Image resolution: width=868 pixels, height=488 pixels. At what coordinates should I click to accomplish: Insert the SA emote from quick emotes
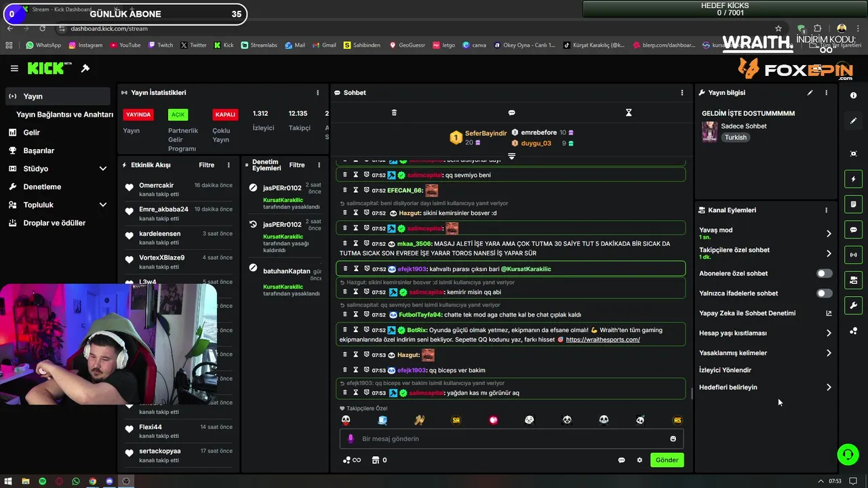[456, 420]
